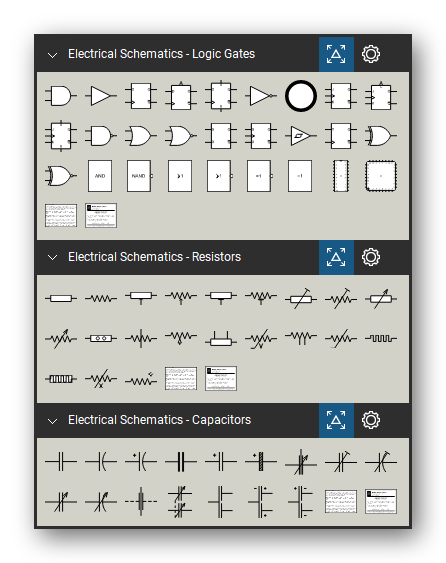Select the narrow DIP chip package shape
The height and width of the screenshot is (563, 446).
(341, 176)
